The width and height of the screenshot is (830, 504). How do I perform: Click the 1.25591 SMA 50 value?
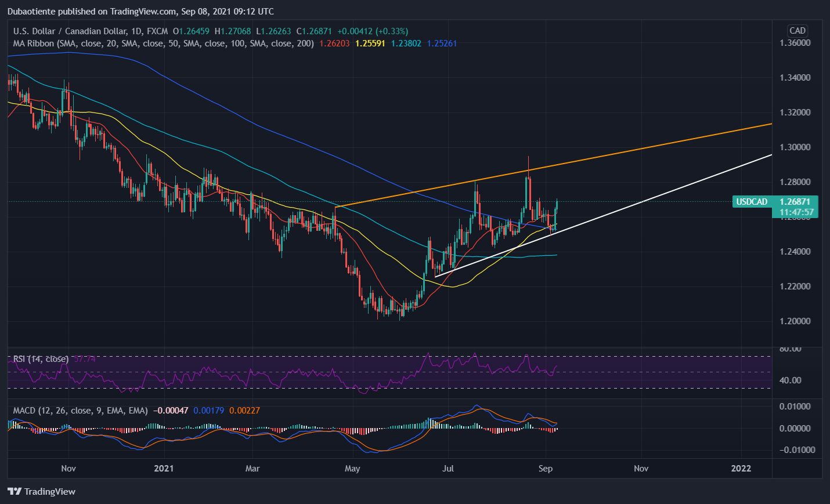370,43
